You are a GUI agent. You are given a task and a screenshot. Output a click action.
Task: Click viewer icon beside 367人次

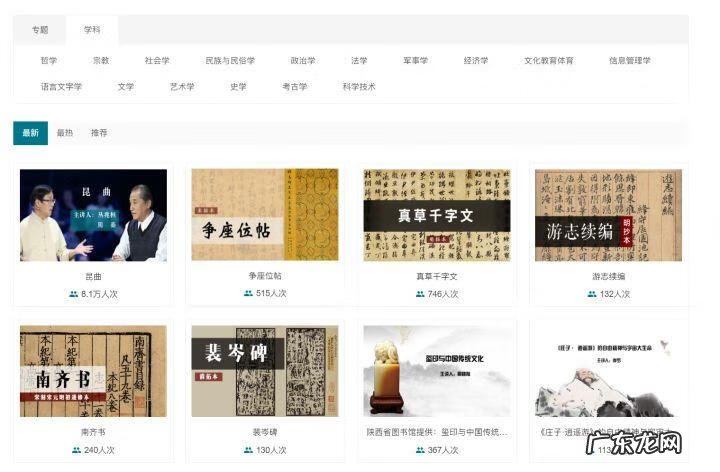point(420,450)
